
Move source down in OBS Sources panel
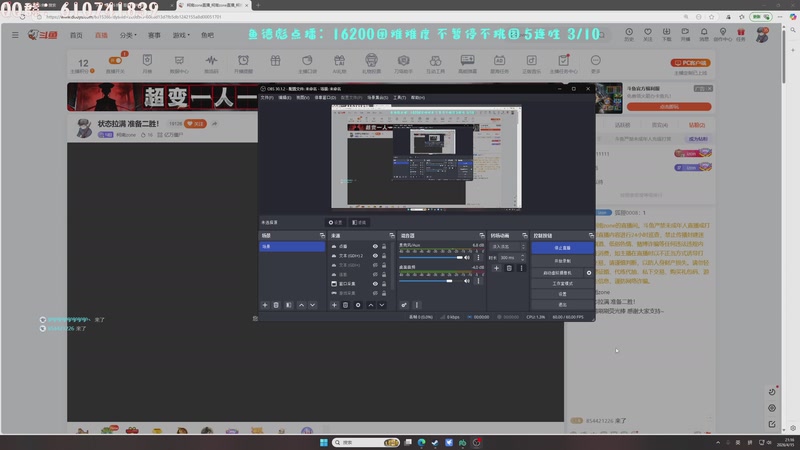[x=382, y=305]
